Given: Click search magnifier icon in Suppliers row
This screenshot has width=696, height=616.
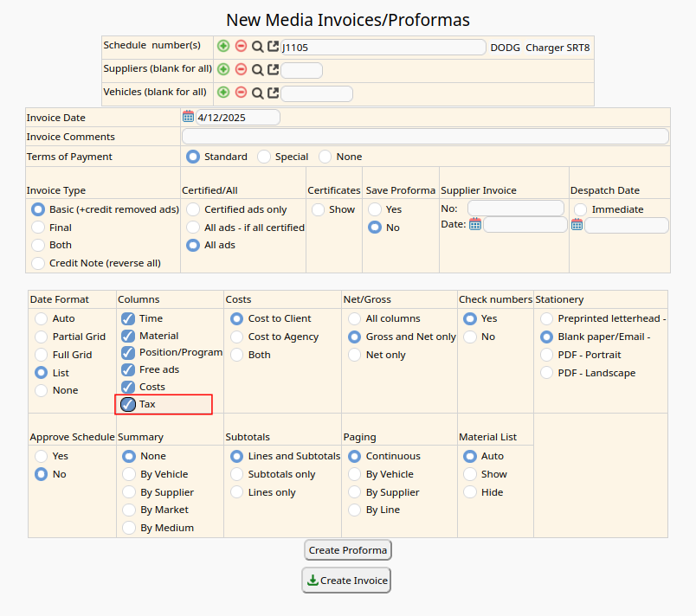Looking at the screenshot, I should coord(257,70).
